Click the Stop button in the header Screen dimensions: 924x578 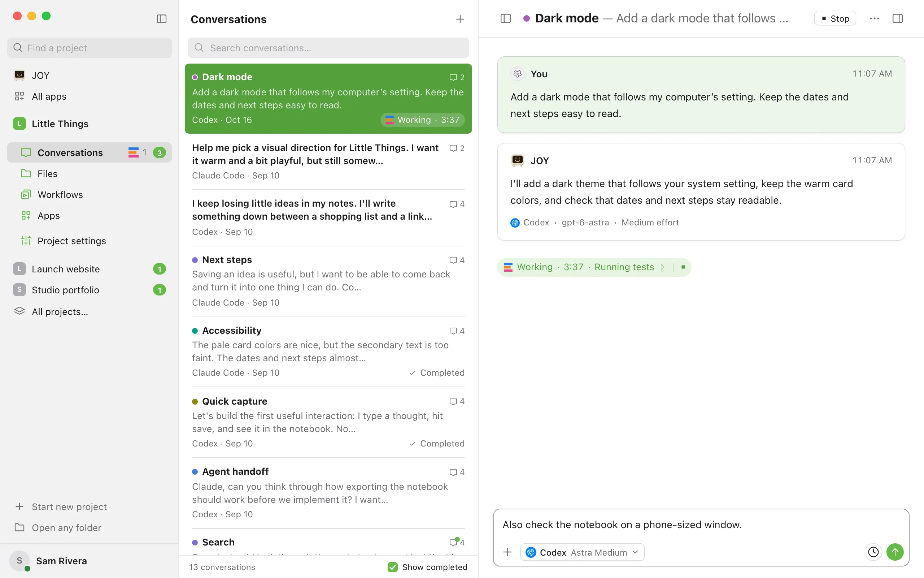(x=835, y=18)
